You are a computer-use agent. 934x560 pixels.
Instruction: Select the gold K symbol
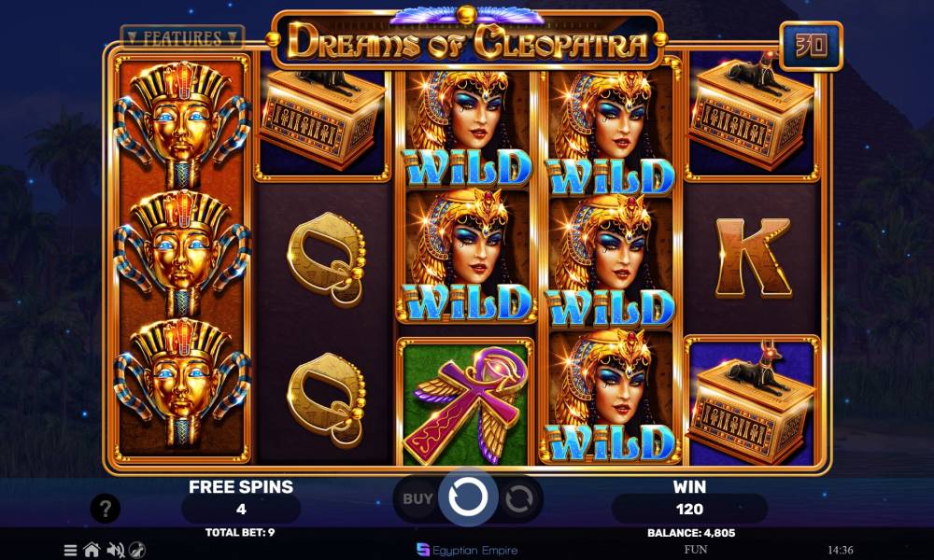[752, 259]
